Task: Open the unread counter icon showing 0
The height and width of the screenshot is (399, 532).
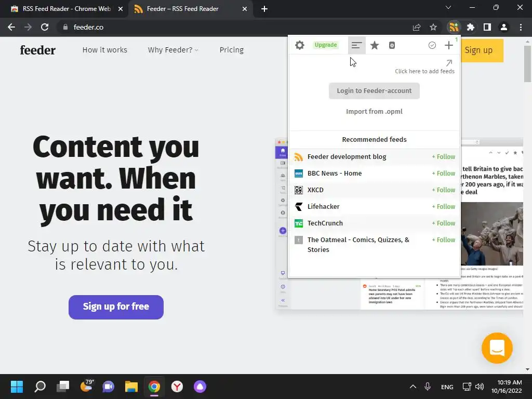Action: [x=392, y=45]
